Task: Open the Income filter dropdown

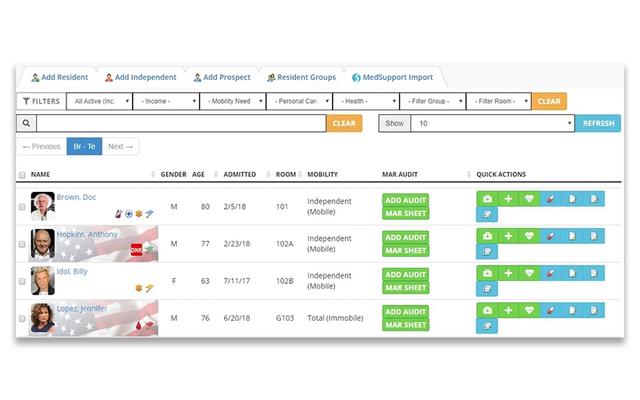Action: point(166,101)
